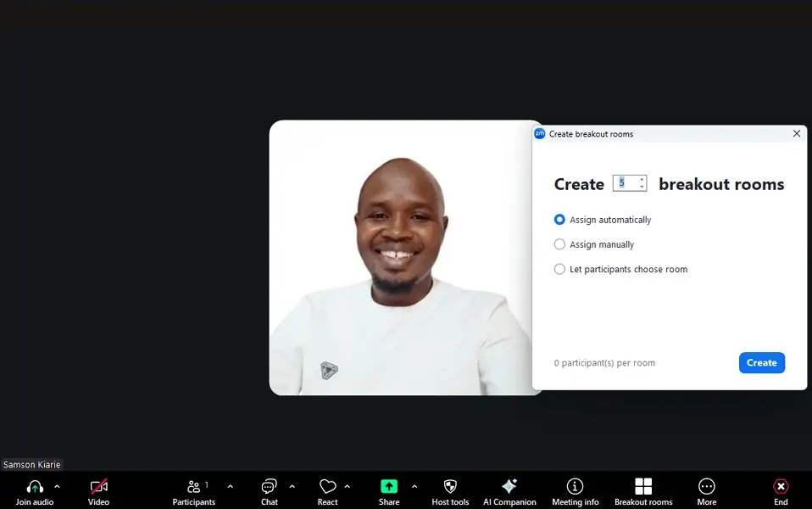Click the green Share screen icon

[389, 487]
